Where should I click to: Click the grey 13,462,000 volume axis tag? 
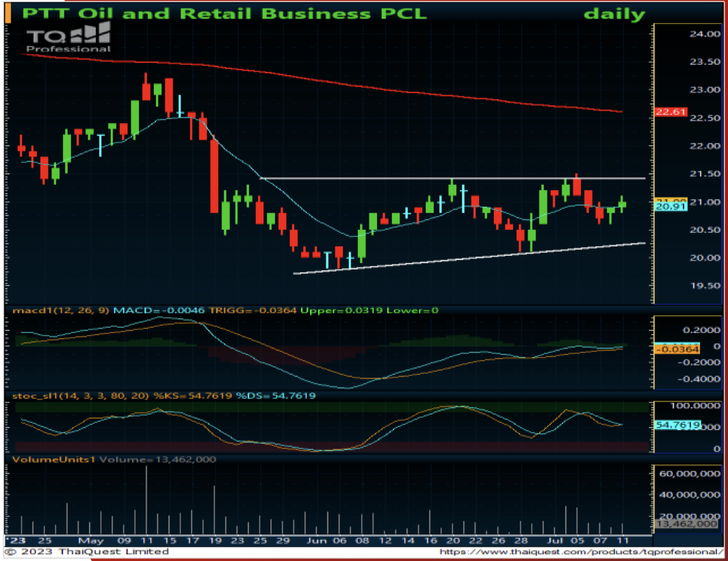point(686,524)
